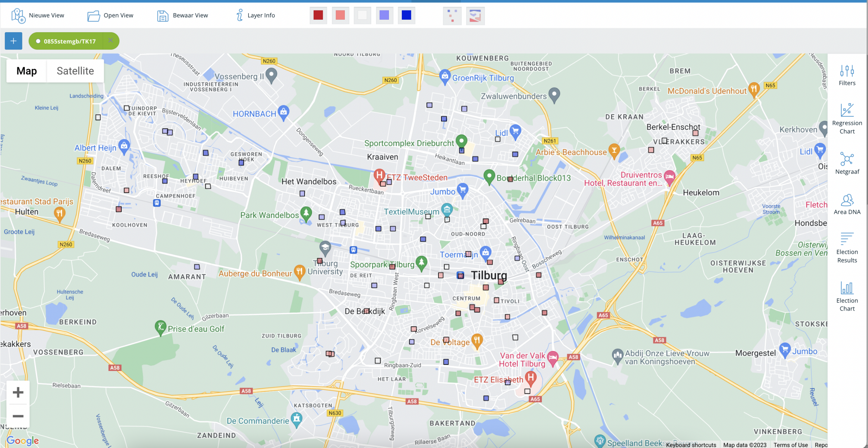Click the Kraaiven district label

(x=382, y=157)
